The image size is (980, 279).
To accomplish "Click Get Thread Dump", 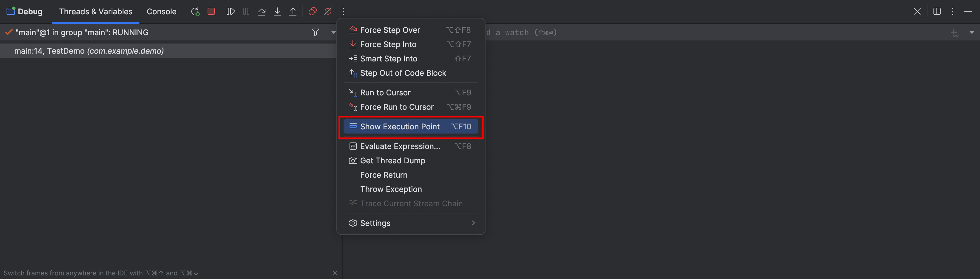I will click(x=392, y=161).
